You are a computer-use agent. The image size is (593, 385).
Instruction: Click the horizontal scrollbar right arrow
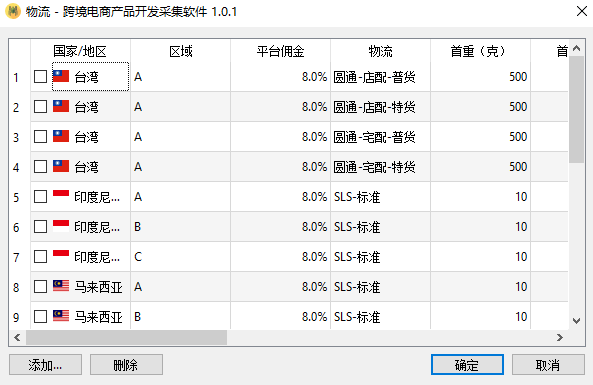click(560, 337)
